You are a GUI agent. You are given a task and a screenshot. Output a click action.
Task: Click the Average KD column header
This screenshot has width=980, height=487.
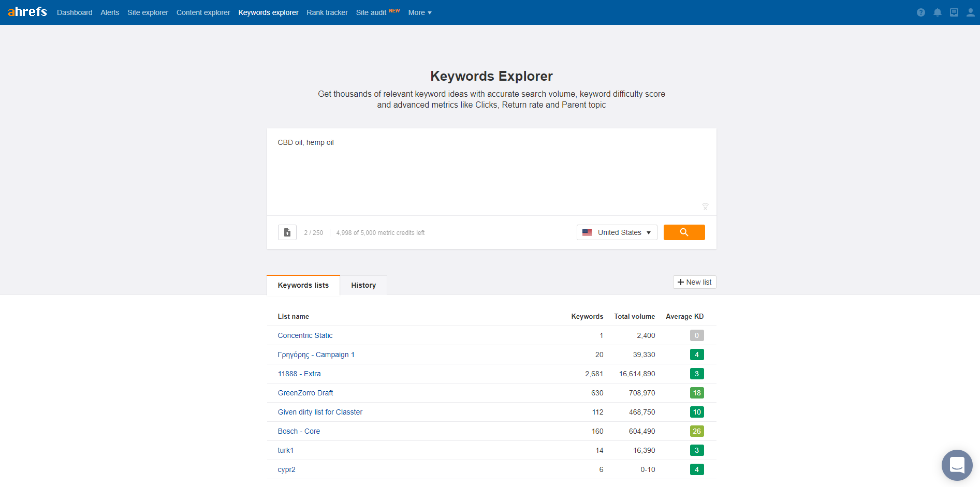(x=684, y=316)
